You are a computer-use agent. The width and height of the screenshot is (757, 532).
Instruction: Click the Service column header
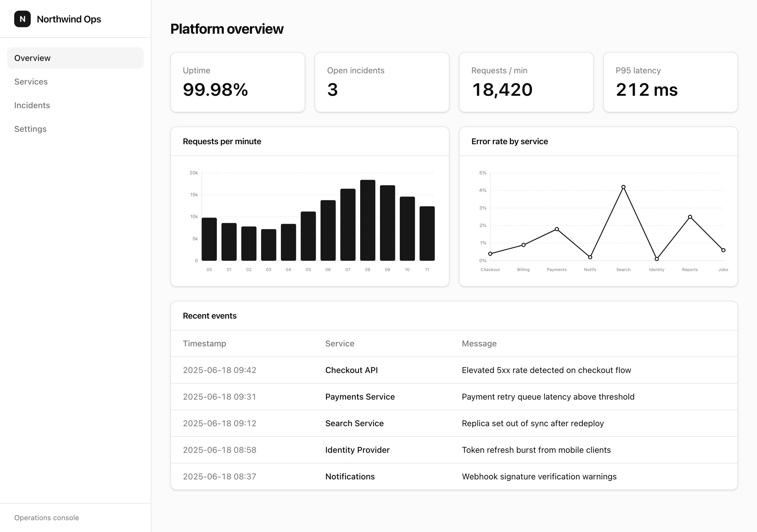340,343
